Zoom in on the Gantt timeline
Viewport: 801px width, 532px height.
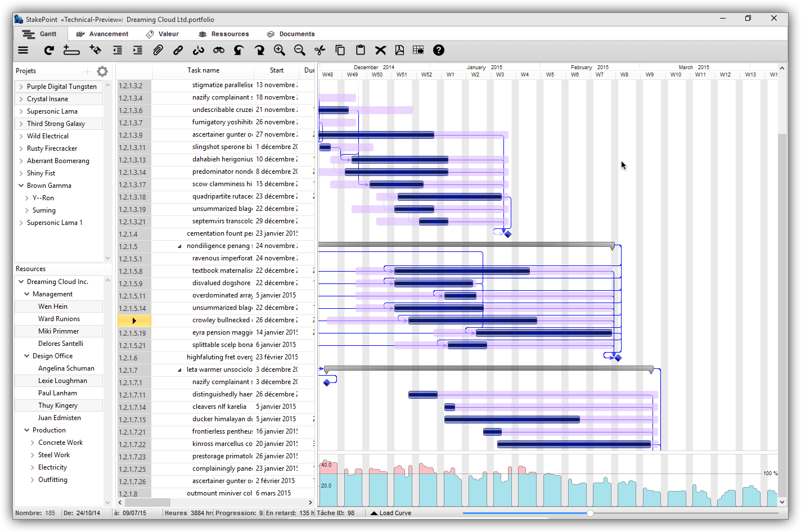click(x=279, y=50)
